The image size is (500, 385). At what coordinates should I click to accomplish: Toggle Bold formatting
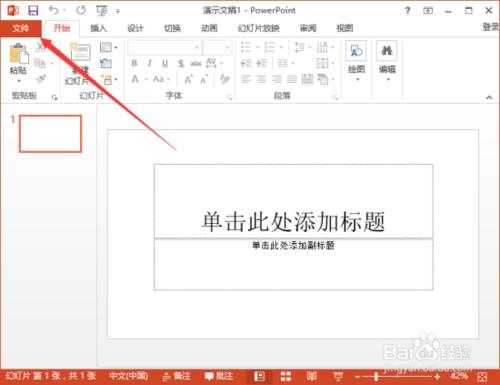tap(134, 63)
